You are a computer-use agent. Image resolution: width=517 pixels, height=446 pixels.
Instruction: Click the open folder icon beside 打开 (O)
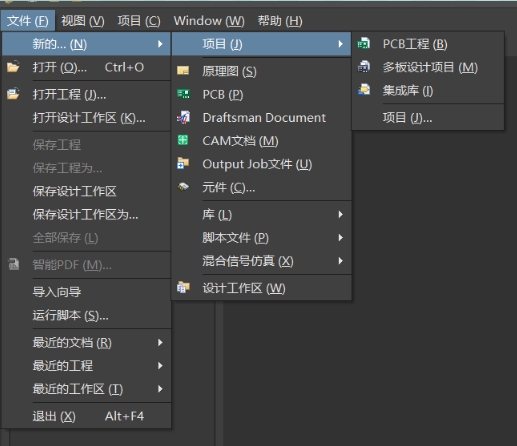pos(13,67)
